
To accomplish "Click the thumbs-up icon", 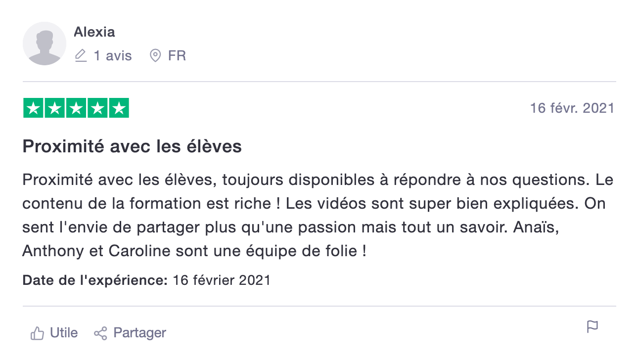I will (x=38, y=333).
